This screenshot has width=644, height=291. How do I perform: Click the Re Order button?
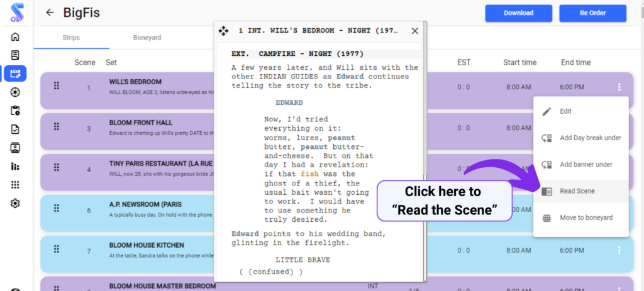592,13
